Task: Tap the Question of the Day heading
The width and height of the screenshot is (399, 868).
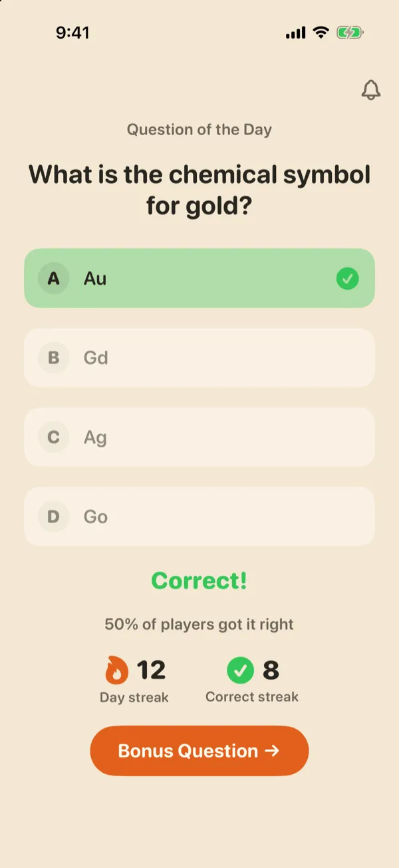Action: tap(199, 129)
